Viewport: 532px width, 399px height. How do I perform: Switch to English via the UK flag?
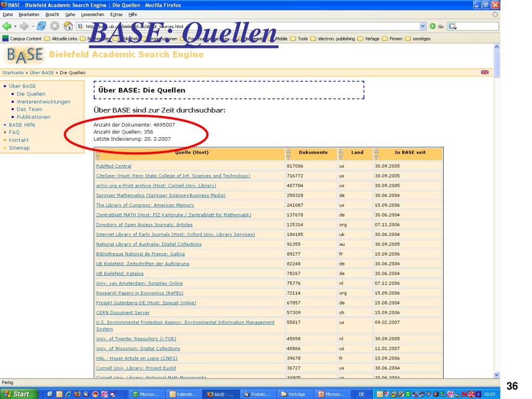point(485,72)
